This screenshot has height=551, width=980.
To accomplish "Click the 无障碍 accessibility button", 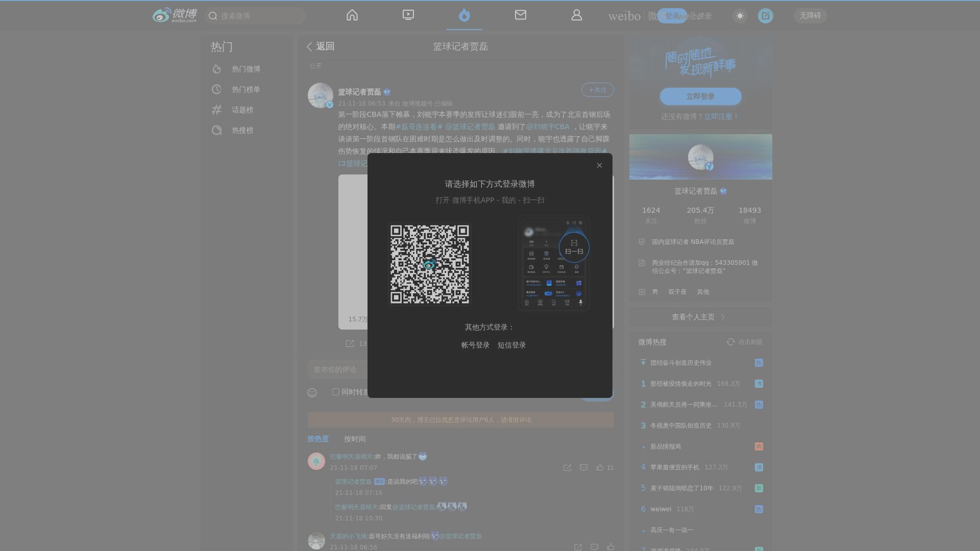I will [810, 16].
